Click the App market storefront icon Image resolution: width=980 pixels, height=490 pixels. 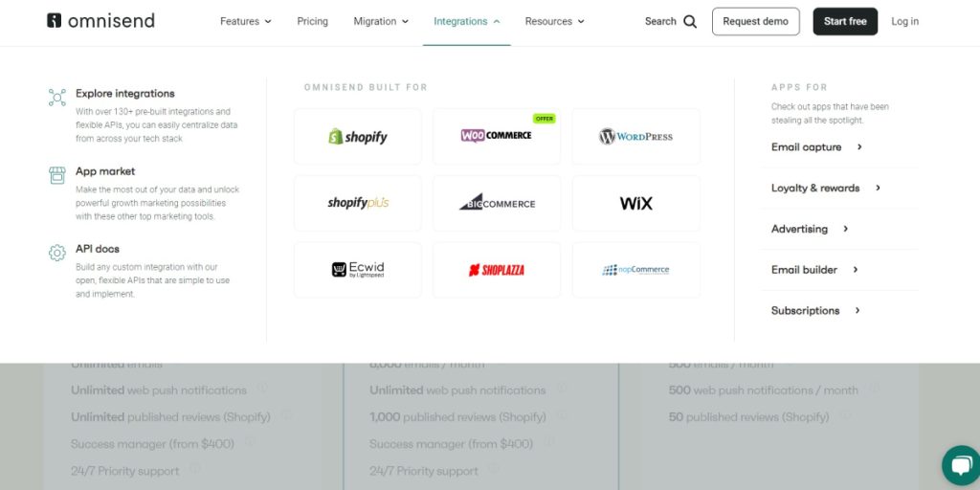point(56,175)
